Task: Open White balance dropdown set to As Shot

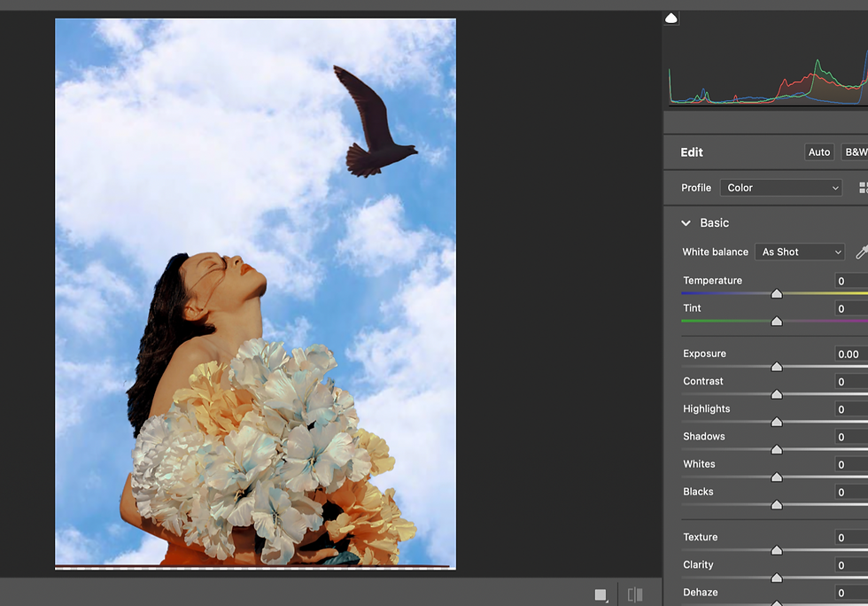Action: [800, 252]
